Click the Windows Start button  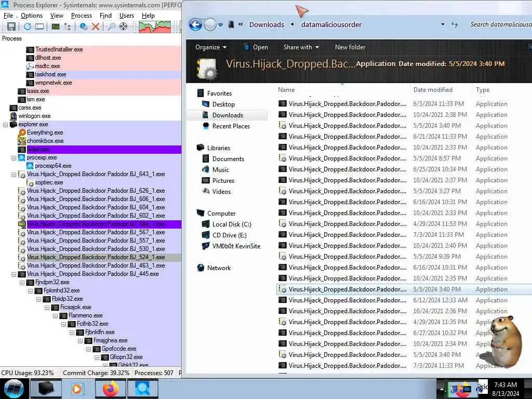pyautogui.click(x=14, y=389)
